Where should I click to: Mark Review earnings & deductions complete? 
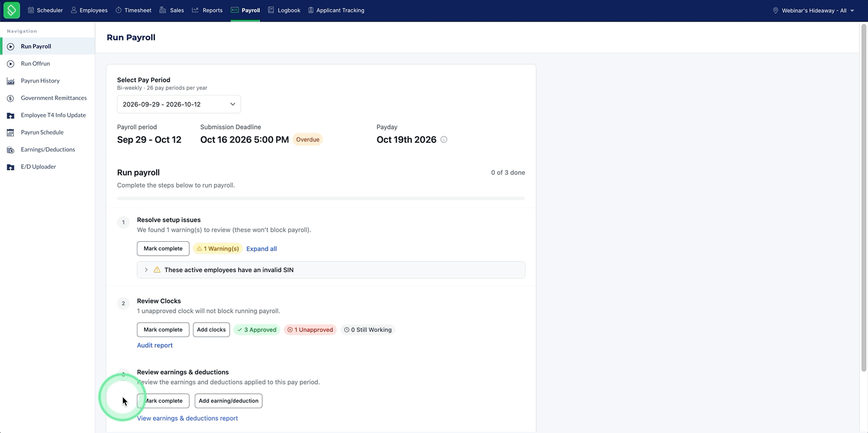coord(163,400)
